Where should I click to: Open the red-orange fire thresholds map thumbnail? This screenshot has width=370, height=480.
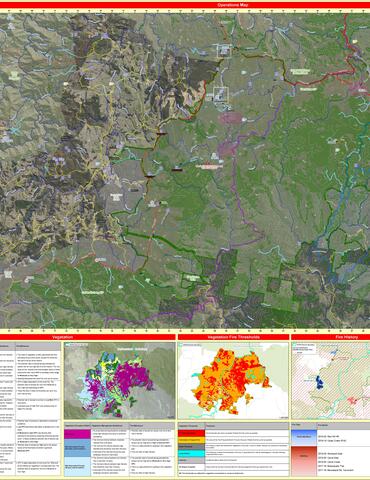click(x=233, y=381)
